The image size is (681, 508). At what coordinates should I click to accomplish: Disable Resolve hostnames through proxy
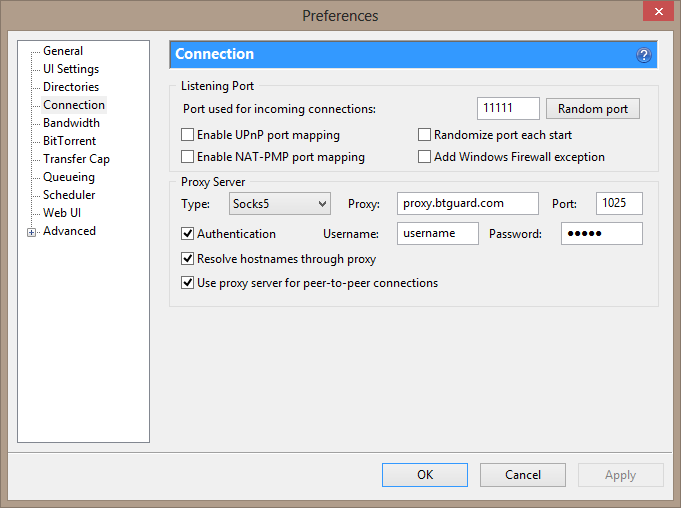(x=188, y=259)
